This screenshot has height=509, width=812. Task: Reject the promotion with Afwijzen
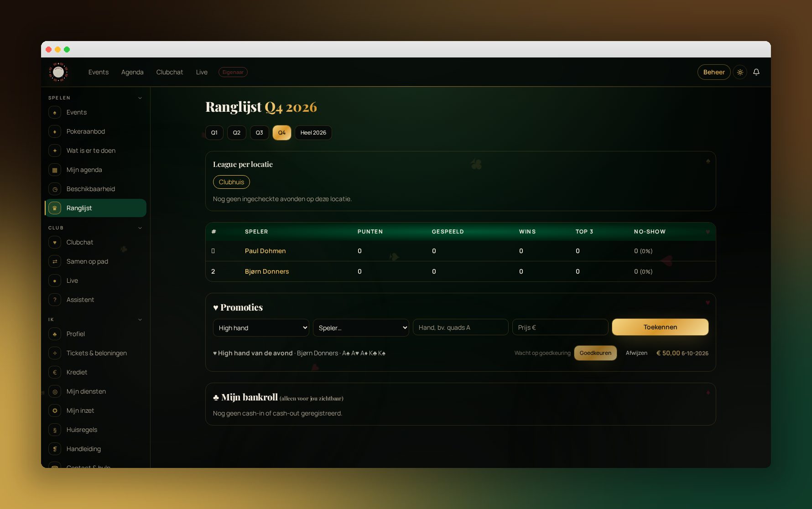tap(636, 353)
